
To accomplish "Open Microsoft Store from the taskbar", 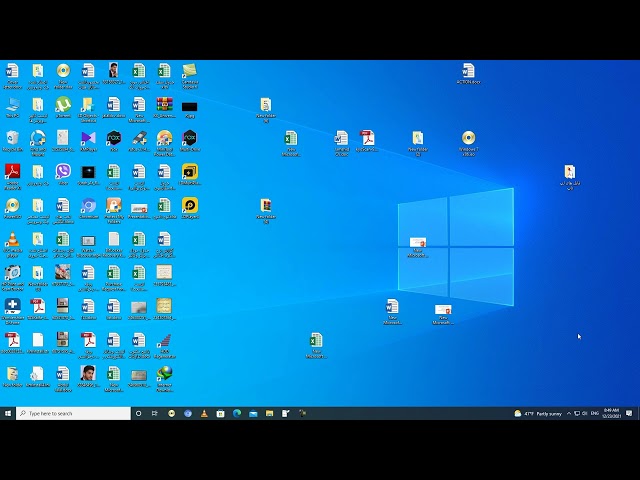I will click(x=220, y=413).
